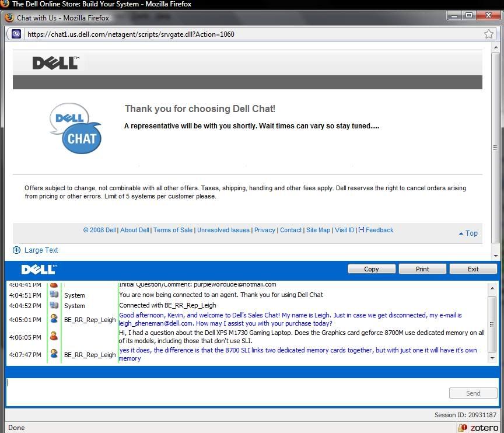
Task: Click the chat transcript scrollbar up arrow
Action: (492, 288)
